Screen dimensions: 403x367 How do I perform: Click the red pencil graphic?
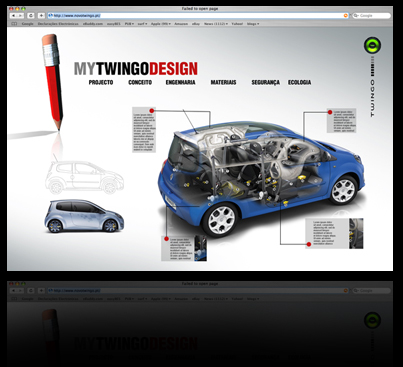pyautogui.click(x=52, y=82)
